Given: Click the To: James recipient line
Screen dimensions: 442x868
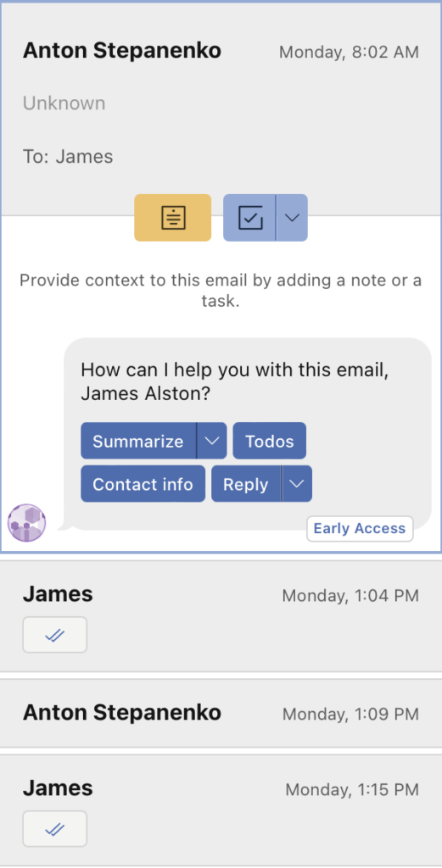Looking at the screenshot, I should (x=68, y=156).
